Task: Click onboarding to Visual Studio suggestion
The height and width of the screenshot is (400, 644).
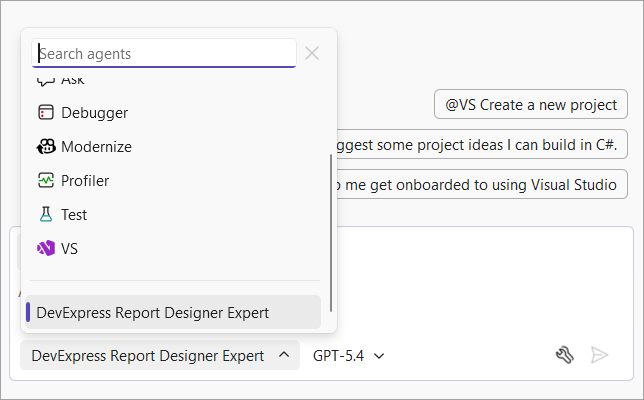Action: 482,184
